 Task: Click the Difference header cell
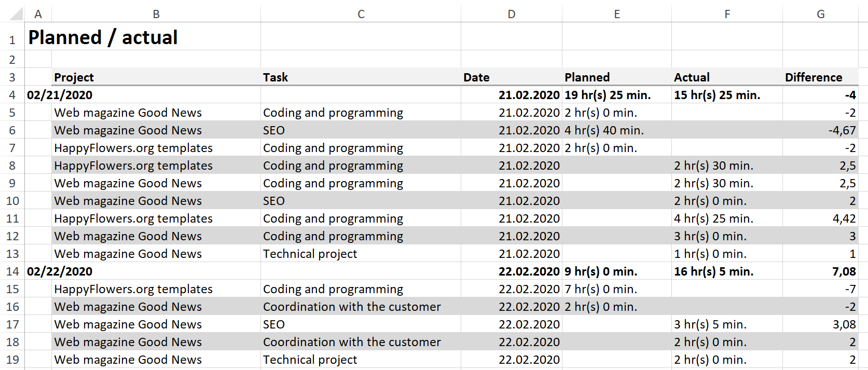coord(820,77)
